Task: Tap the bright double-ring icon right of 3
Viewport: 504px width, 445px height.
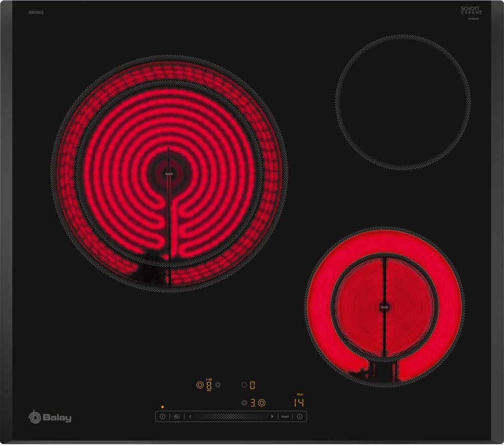Action: [x=261, y=403]
